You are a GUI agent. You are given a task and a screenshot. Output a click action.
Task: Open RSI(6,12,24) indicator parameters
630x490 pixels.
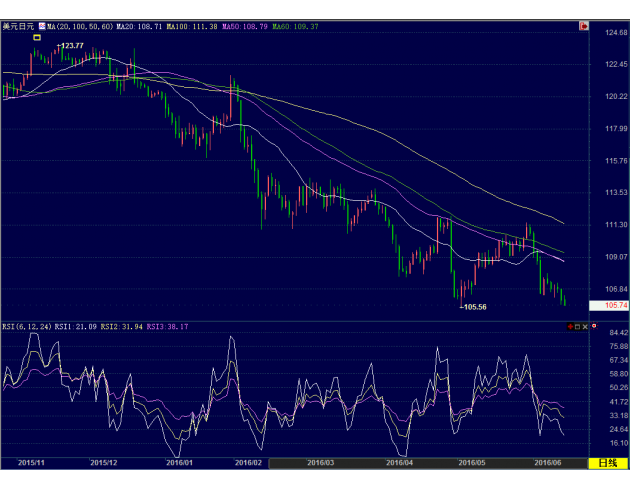(26, 327)
